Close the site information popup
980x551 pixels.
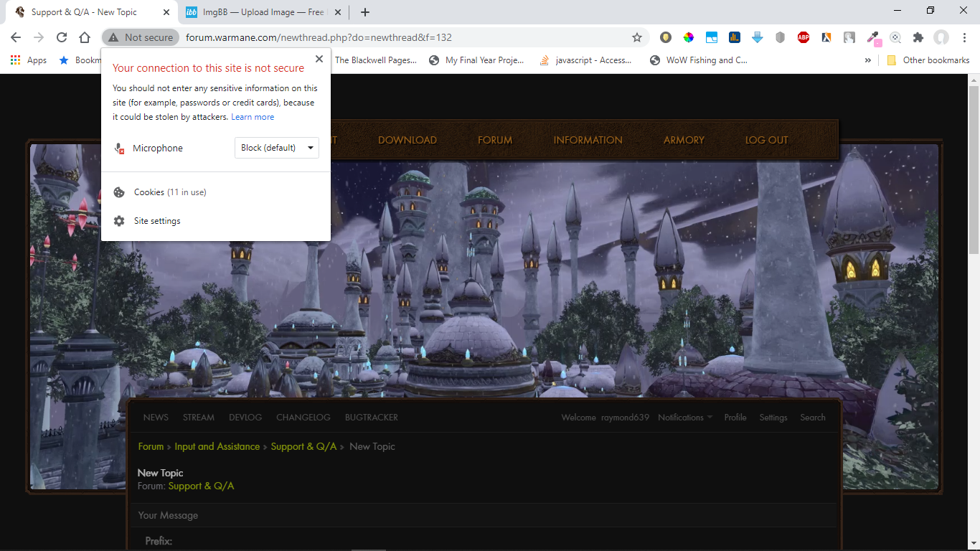[319, 60]
